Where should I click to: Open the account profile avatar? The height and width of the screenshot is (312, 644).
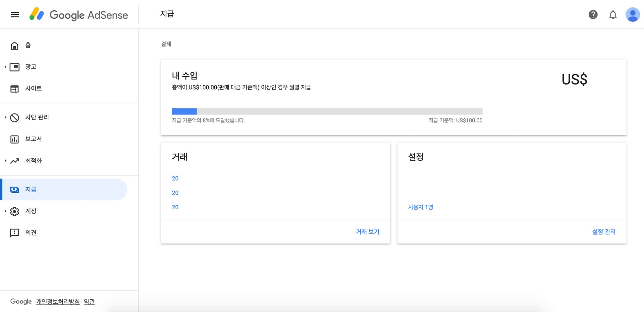pos(633,14)
